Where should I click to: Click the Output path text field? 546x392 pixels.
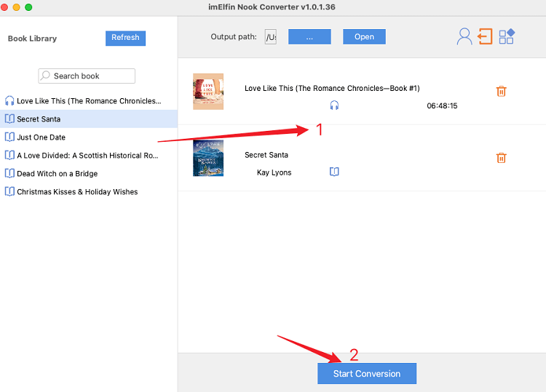[x=271, y=36]
